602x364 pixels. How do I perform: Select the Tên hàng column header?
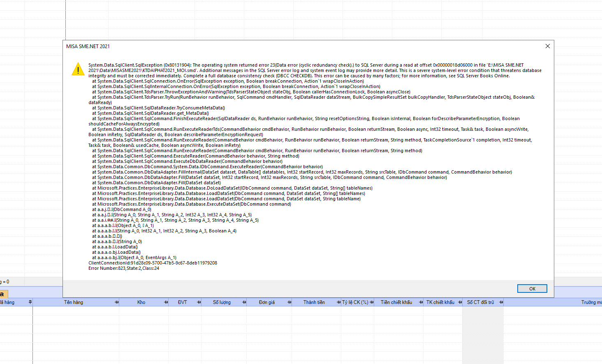click(x=74, y=302)
